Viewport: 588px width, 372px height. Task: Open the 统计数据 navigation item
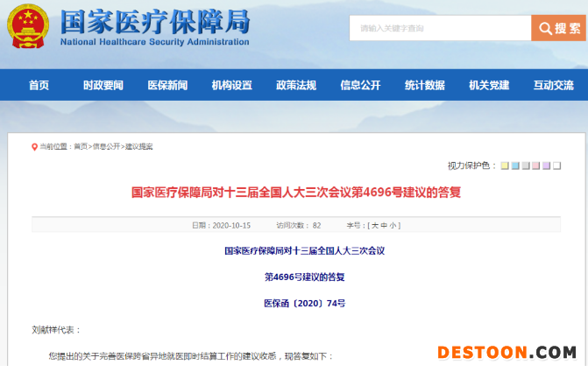(x=424, y=85)
